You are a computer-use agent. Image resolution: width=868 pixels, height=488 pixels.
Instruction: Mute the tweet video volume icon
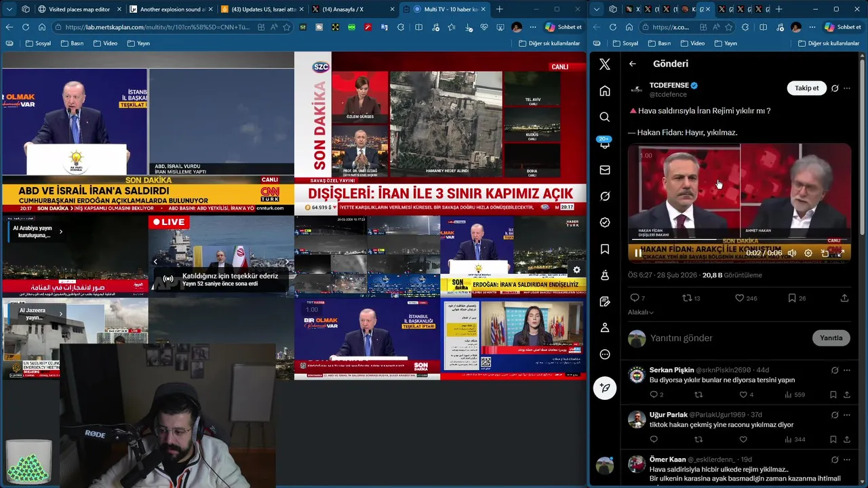click(x=791, y=253)
